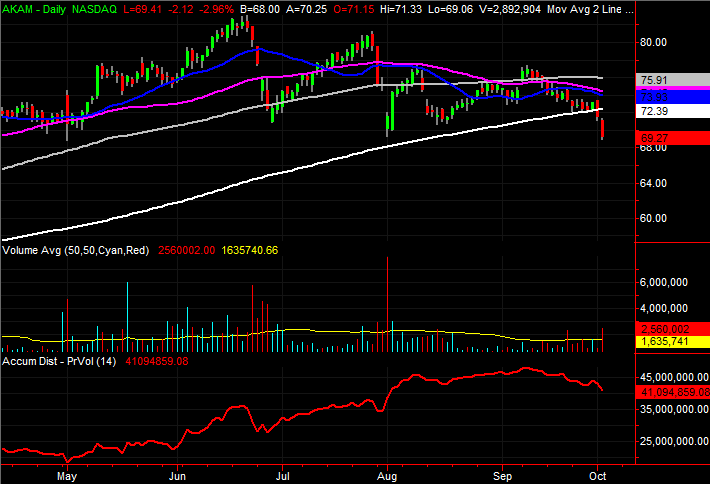Open the Accum Dist - PrVol (14) indicator label

59,361
